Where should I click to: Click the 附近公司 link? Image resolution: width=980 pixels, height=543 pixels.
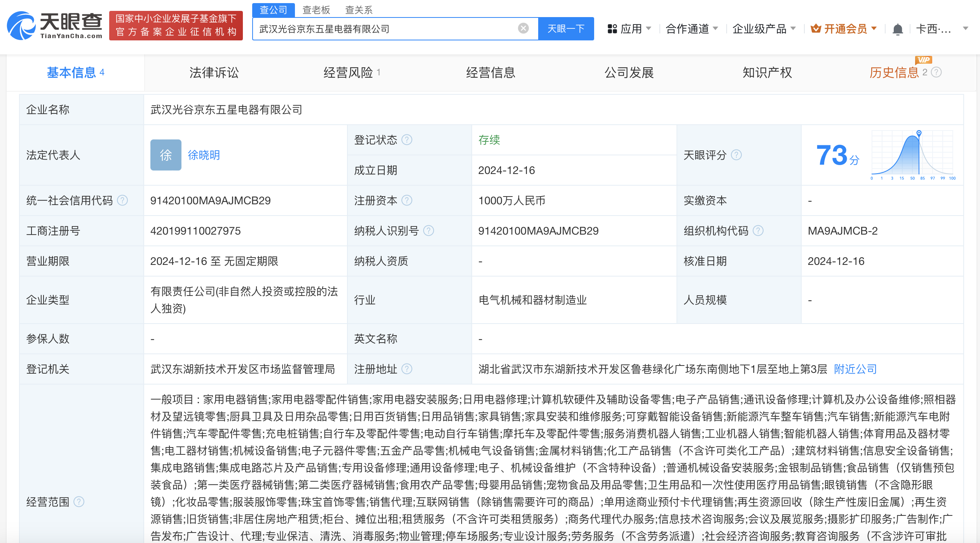coord(855,369)
